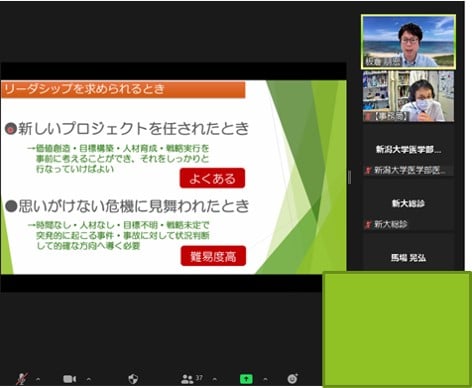Open audio options caret beside microphone
472x388 pixels.
[38, 379]
